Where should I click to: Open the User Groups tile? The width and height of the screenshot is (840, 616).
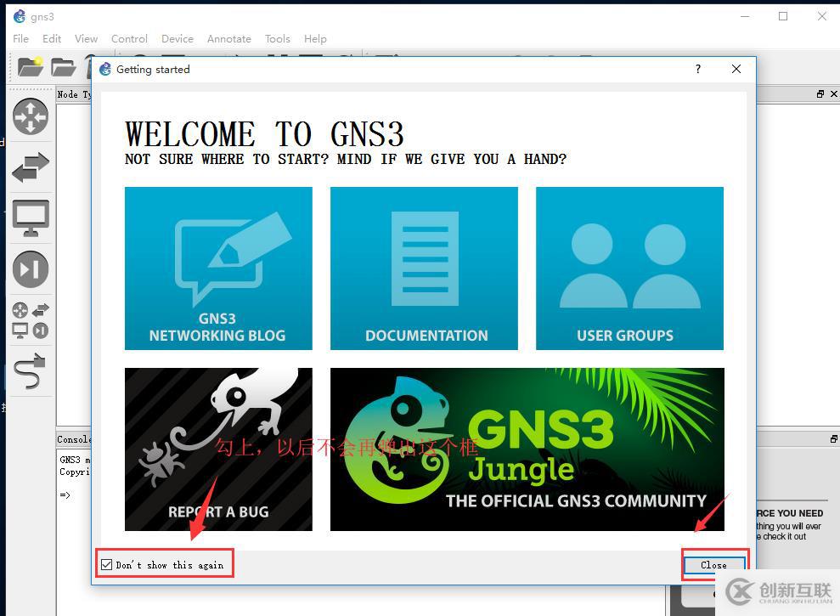pyautogui.click(x=629, y=268)
